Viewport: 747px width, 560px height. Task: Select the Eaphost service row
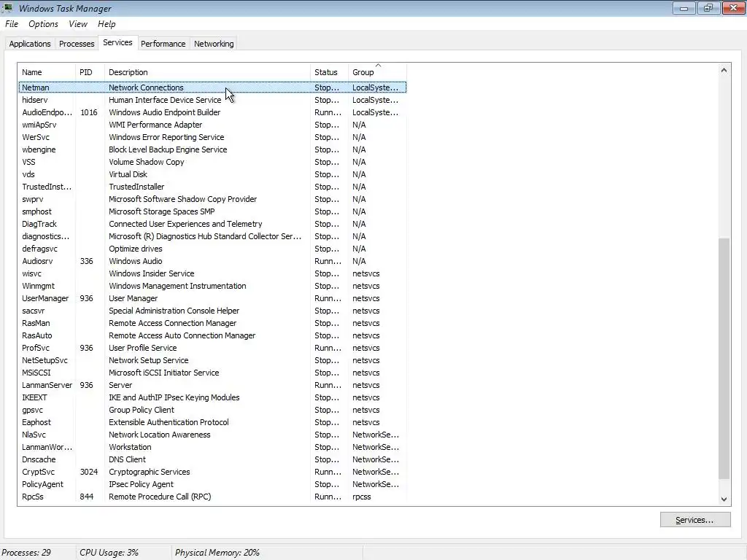click(x=212, y=422)
